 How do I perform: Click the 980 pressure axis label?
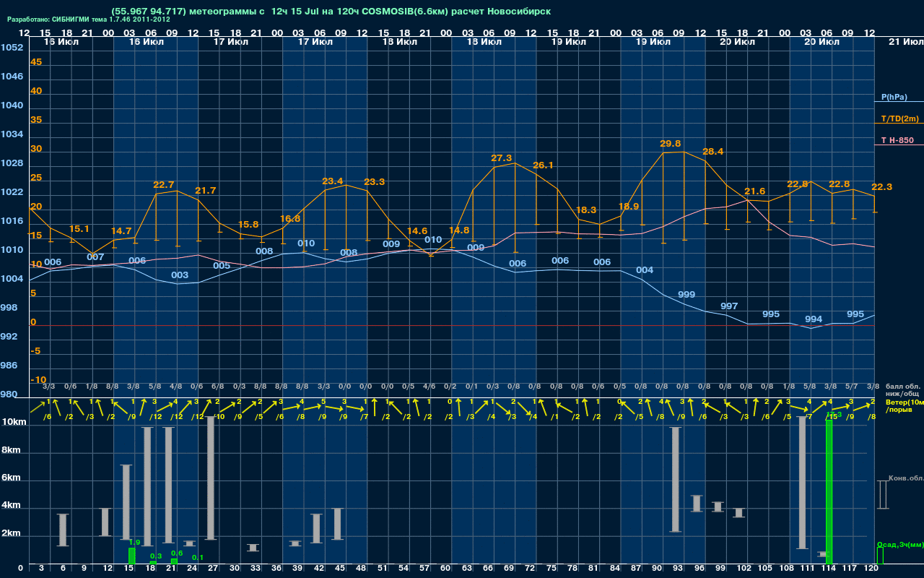pos(9,394)
